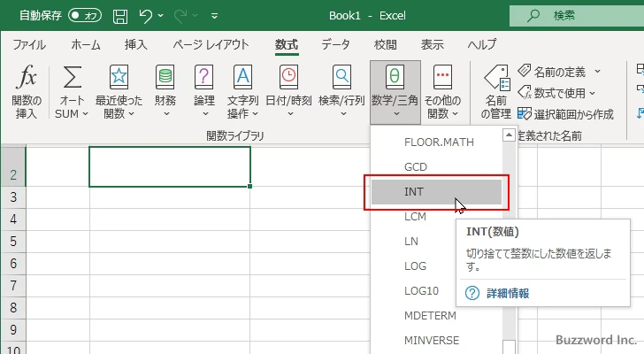The width and height of the screenshot is (644, 354).
Task: Switch to the File (ファイル) tab
Action: (29, 44)
